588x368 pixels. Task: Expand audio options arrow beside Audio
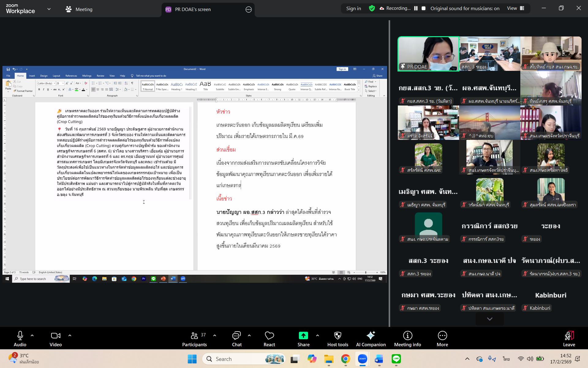click(x=32, y=335)
